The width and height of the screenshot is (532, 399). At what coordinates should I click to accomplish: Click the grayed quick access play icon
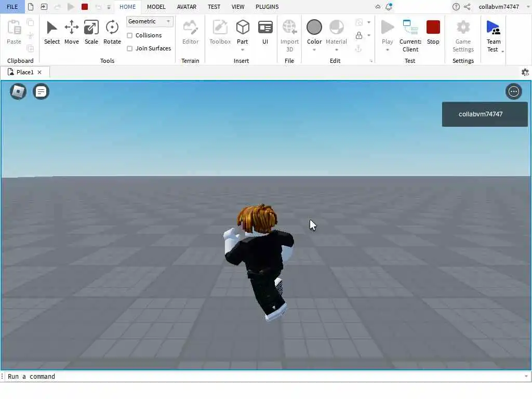coord(71,7)
